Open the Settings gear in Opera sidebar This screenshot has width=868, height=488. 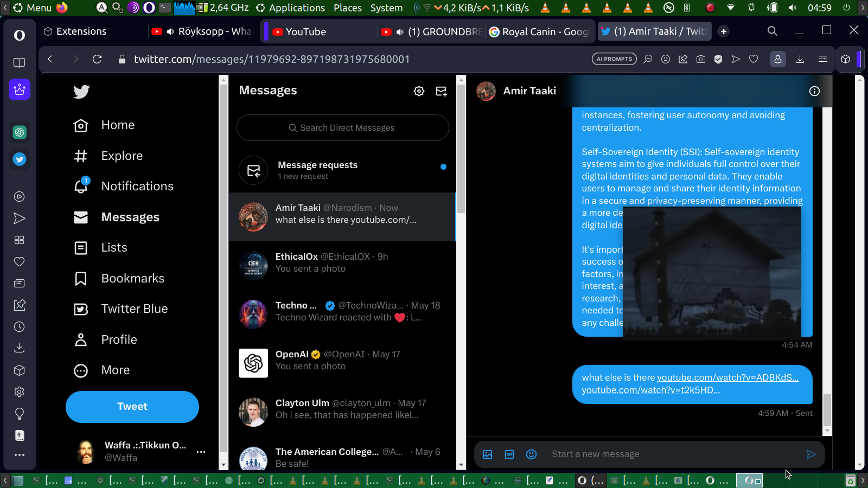pos(20,392)
